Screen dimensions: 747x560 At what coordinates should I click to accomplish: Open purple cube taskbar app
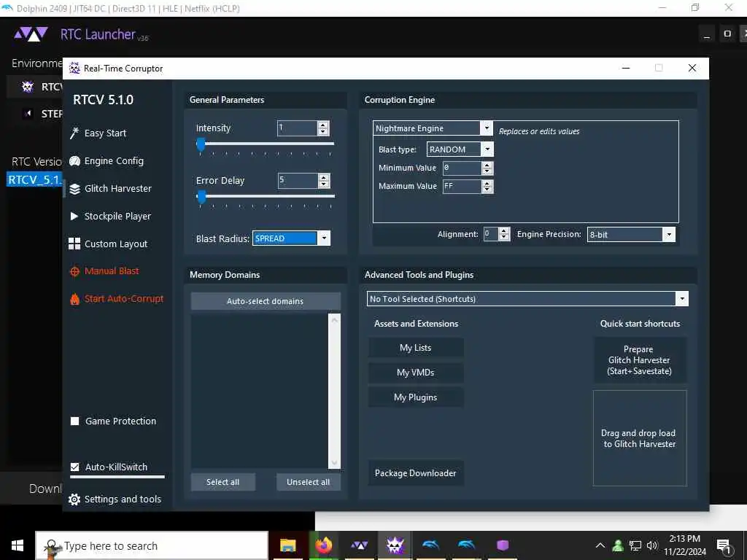(x=502, y=545)
